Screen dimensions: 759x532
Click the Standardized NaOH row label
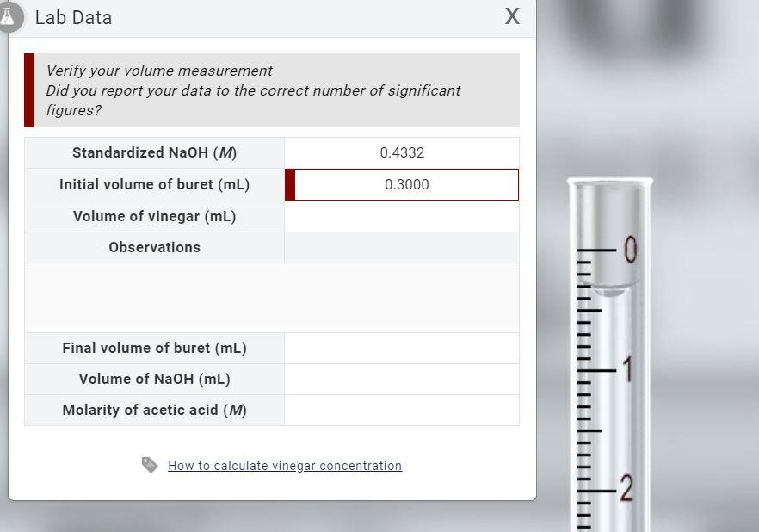coord(154,152)
